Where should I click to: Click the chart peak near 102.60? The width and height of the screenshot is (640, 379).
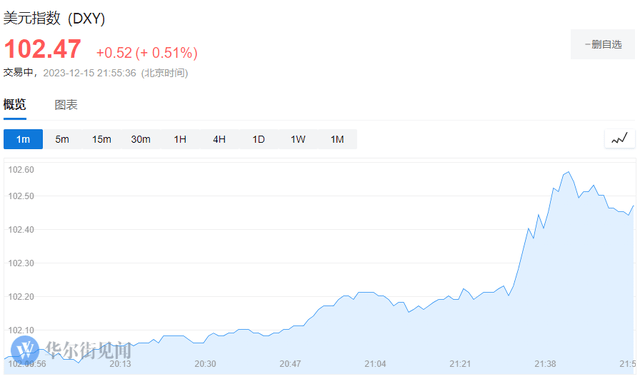[x=569, y=172]
